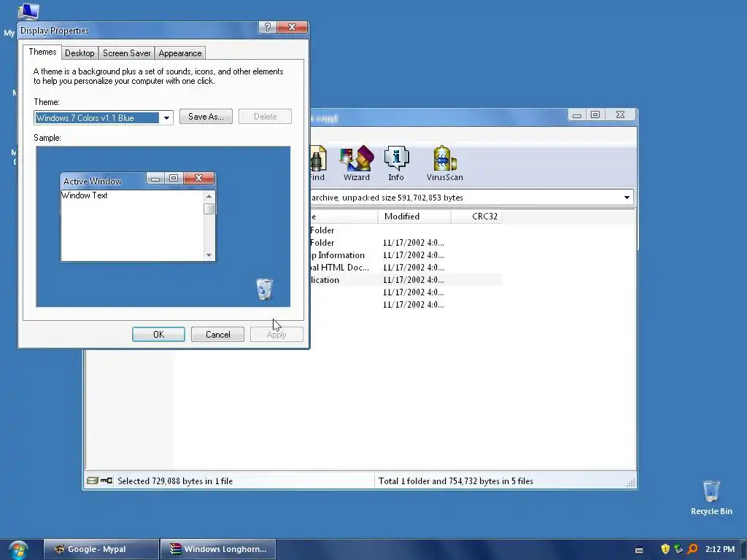Expand the Theme dropdown list
The image size is (747, 560).
[166, 117]
